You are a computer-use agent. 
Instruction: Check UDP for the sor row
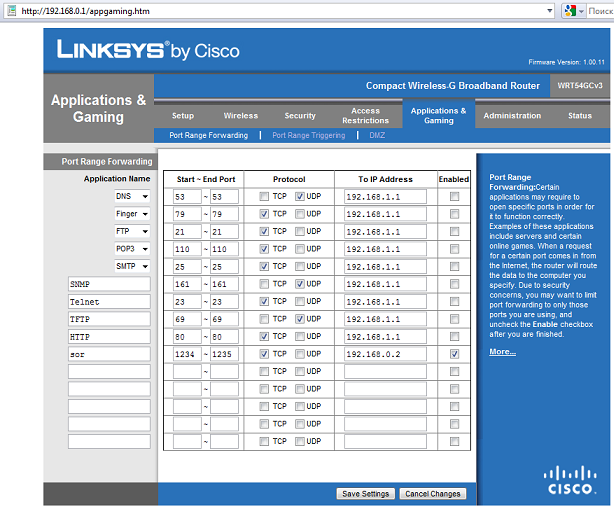click(300, 354)
